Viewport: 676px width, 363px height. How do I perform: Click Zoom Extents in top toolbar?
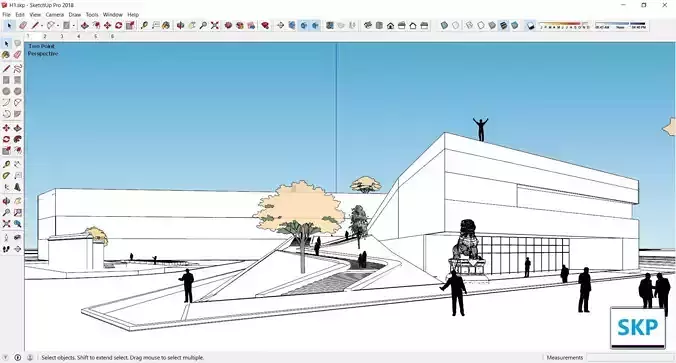coord(215,25)
